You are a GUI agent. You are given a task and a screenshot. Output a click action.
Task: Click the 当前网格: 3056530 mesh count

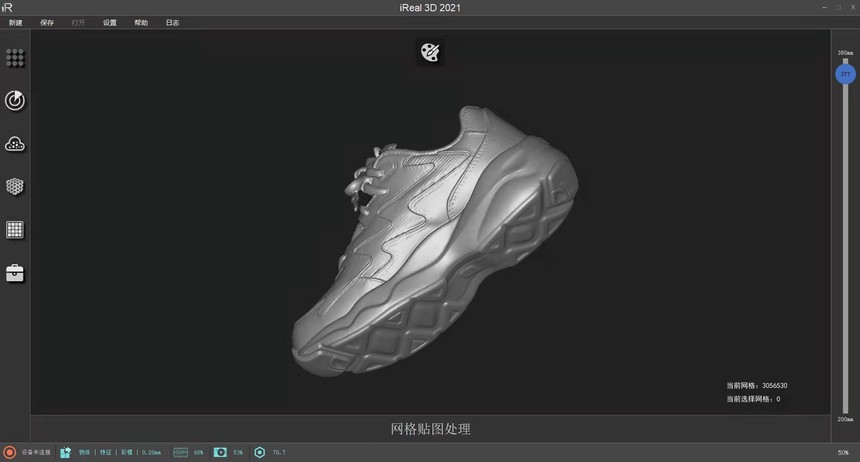757,386
